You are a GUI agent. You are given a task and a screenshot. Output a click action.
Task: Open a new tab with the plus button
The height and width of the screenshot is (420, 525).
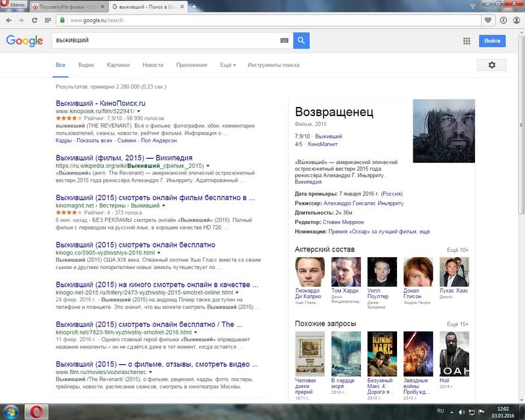pyautogui.click(x=194, y=7)
